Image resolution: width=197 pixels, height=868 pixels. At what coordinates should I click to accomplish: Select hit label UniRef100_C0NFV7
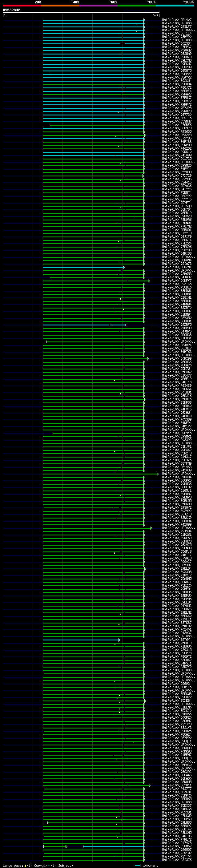pos(177,281)
